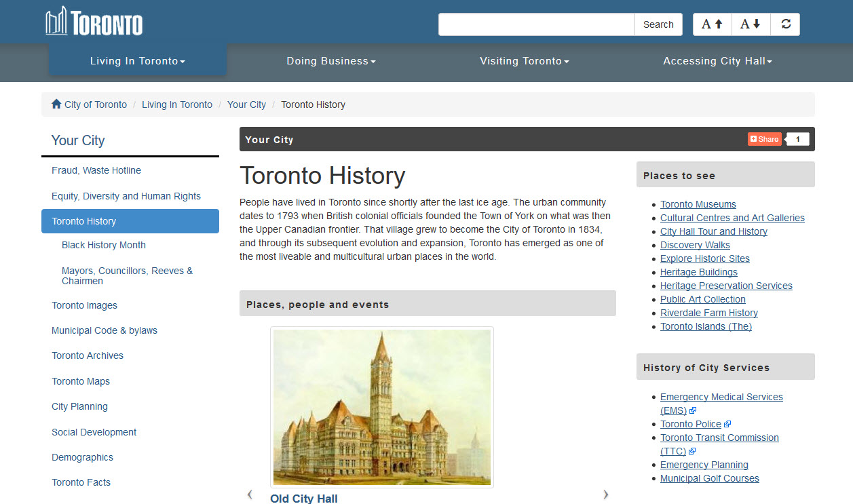The height and width of the screenshot is (504, 853).
Task: Follow the Explore Historic Sites link
Action: [x=705, y=258]
